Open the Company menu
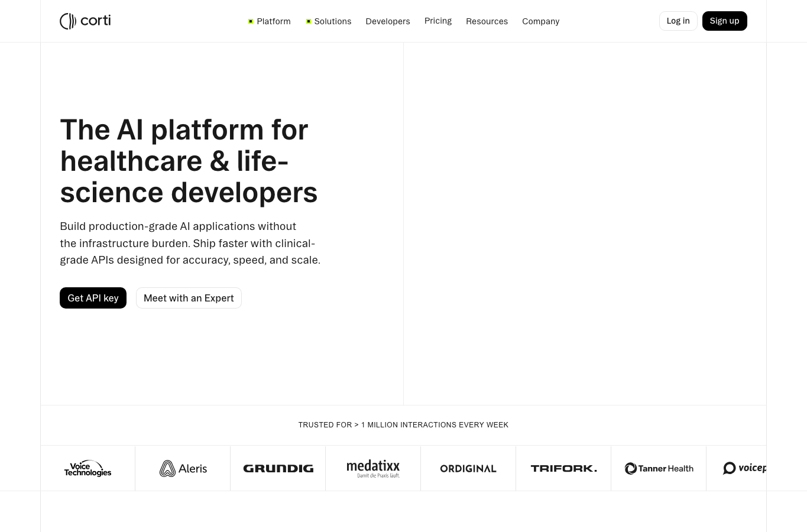The image size is (807, 532). point(540,21)
